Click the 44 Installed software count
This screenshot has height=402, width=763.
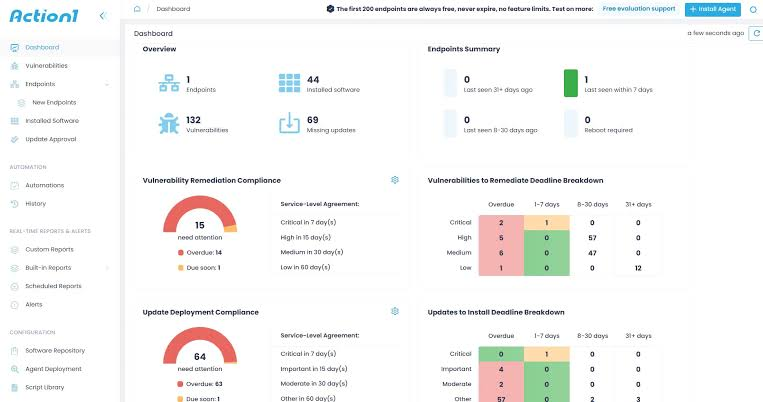(313, 79)
